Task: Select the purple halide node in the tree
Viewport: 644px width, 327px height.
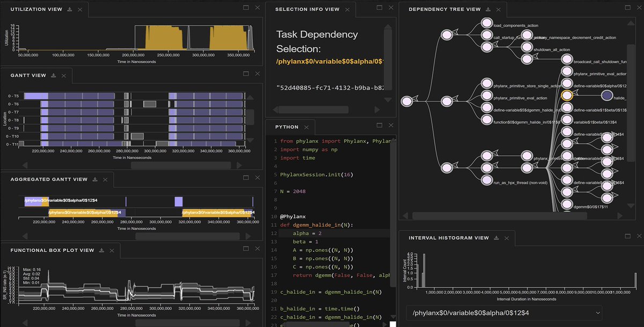Action: pos(607,95)
